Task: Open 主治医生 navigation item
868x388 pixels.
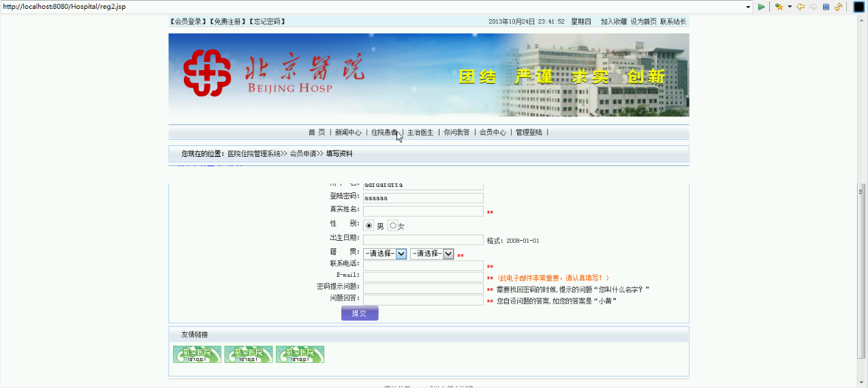Action: click(x=420, y=132)
